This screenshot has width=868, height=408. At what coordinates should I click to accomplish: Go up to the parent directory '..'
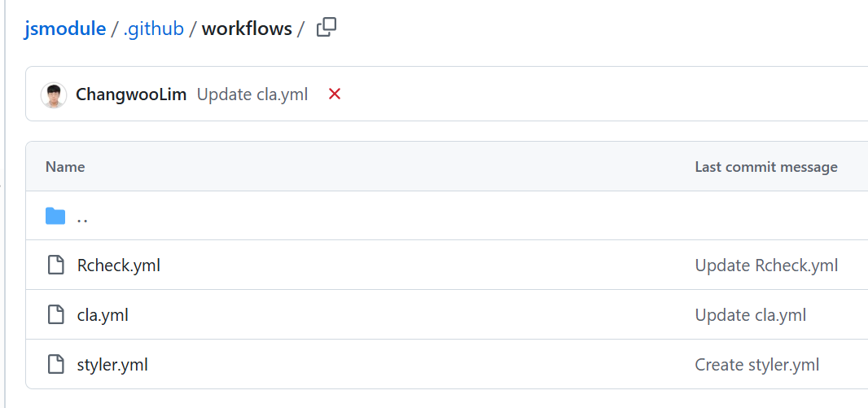(x=82, y=217)
